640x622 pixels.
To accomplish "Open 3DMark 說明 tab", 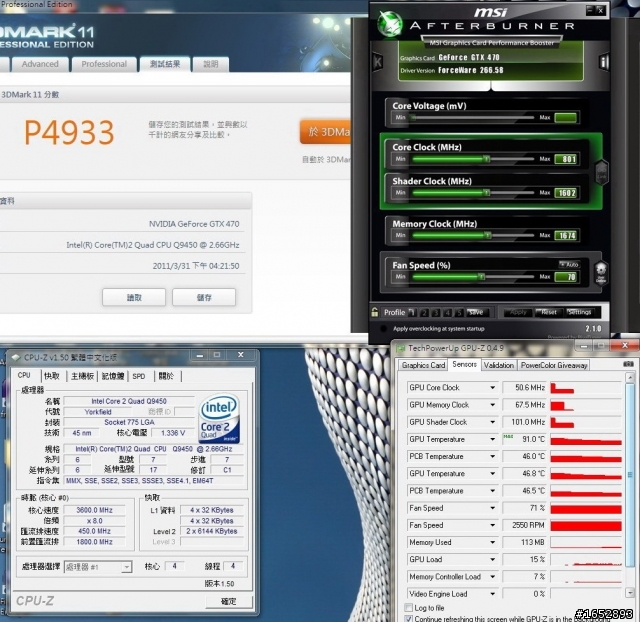I will pyautogui.click(x=211, y=64).
